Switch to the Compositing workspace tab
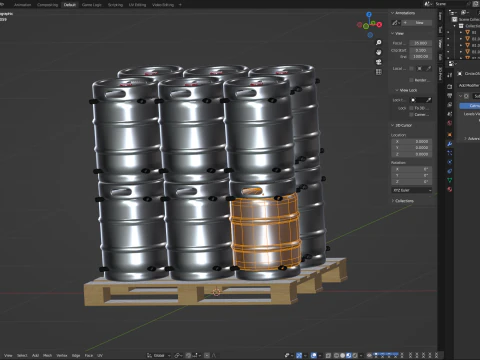The height and width of the screenshot is (360, 480). pos(47,5)
